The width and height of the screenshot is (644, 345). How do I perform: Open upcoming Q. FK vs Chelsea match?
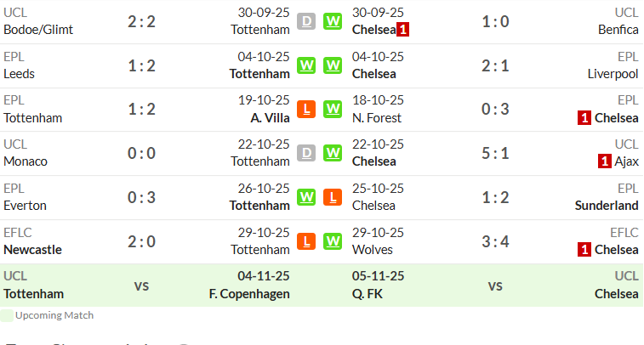(497, 286)
